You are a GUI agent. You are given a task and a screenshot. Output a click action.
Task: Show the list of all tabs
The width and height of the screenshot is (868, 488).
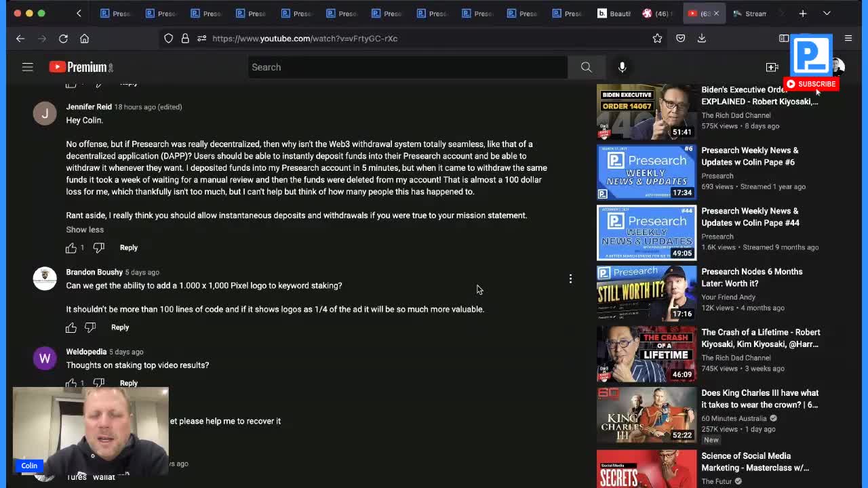pos(827,14)
